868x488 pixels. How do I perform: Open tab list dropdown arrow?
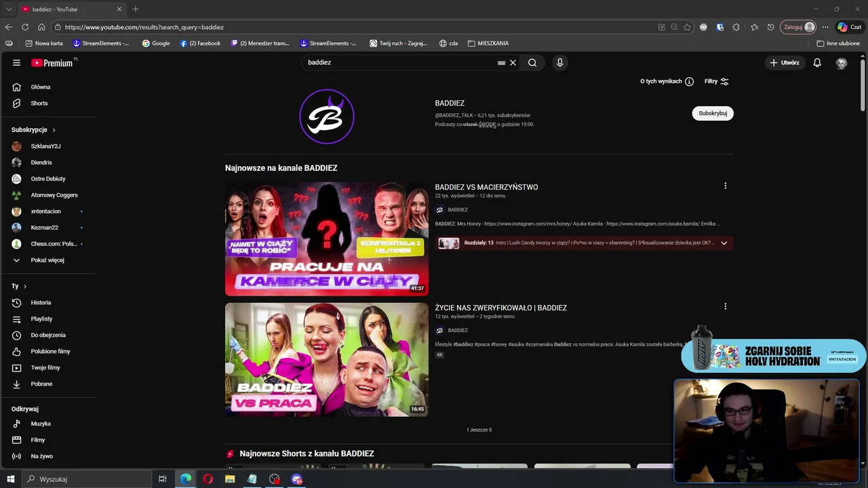(x=9, y=9)
